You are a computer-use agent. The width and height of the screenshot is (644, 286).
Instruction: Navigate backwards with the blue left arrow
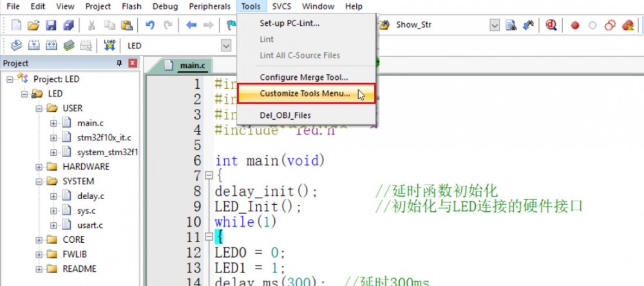[191, 25]
